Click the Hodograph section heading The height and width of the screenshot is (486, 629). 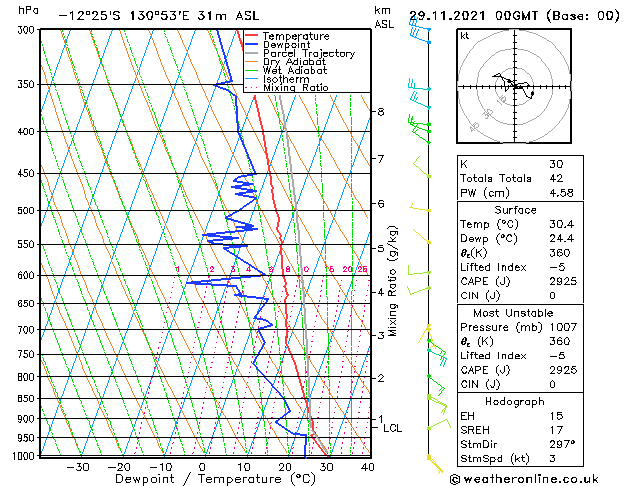click(x=515, y=402)
